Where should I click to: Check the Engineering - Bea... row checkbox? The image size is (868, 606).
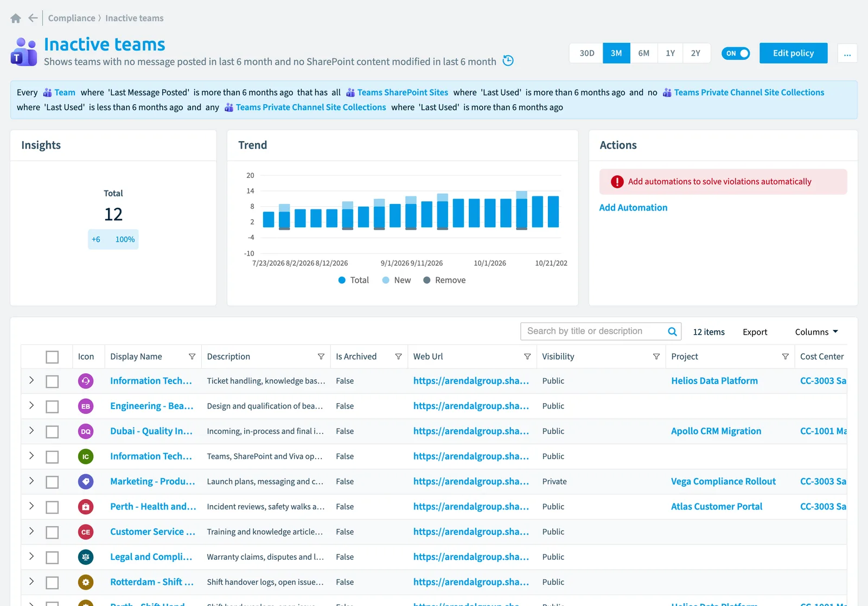tap(52, 407)
